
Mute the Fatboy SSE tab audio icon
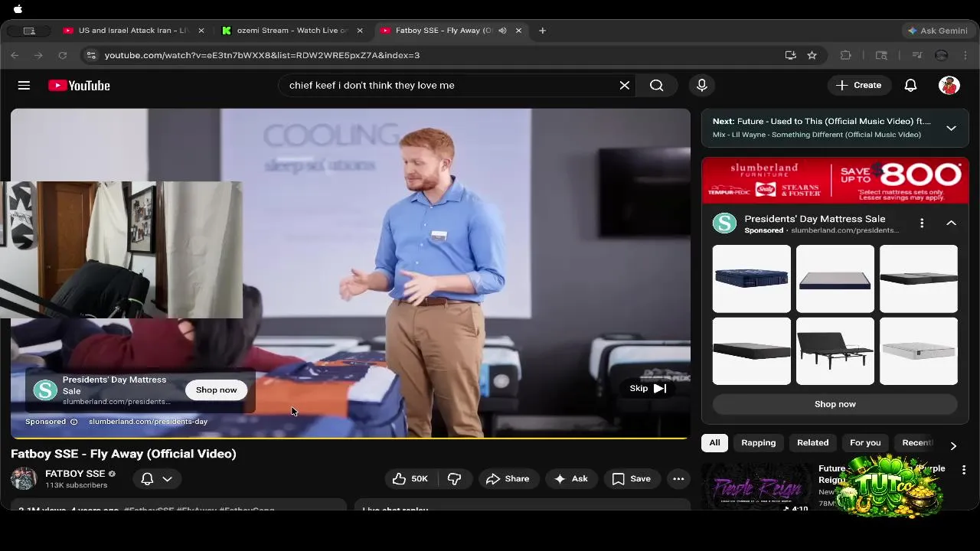click(x=502, y=31)
